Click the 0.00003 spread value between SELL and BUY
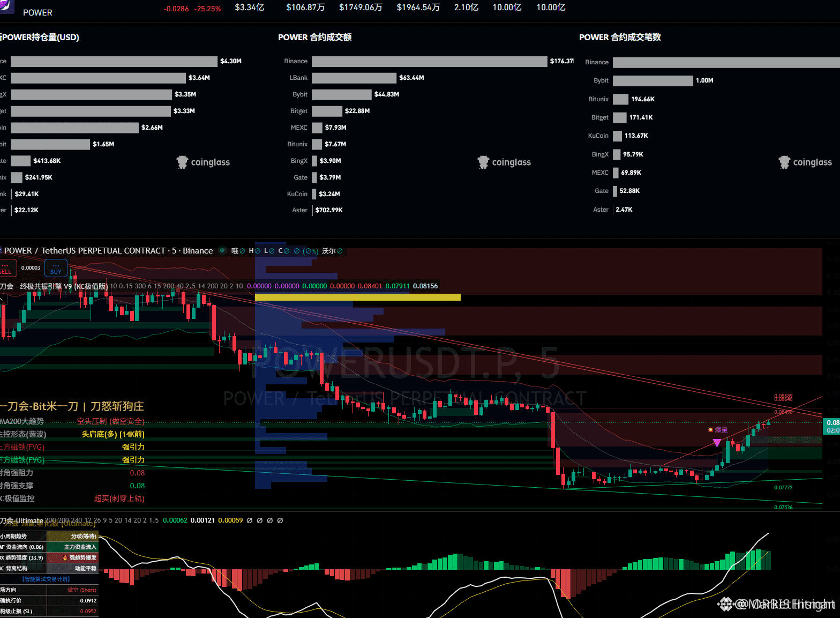 click(31, 267)
